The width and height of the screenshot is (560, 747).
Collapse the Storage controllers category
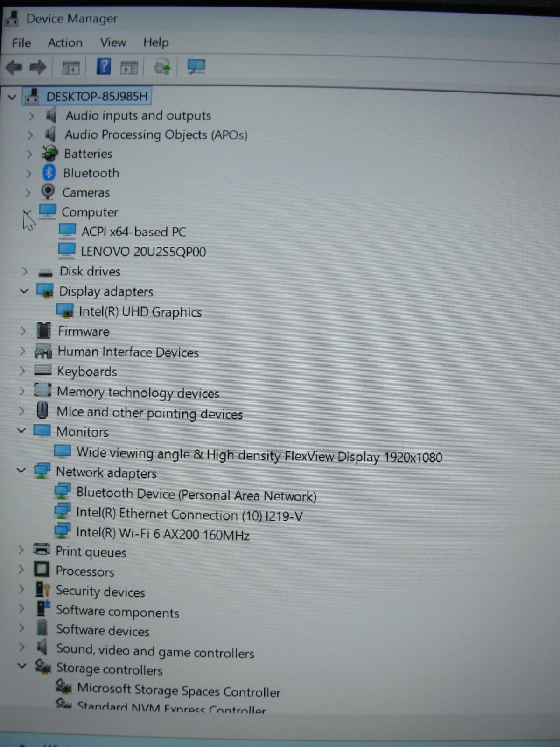pos(21,666)
